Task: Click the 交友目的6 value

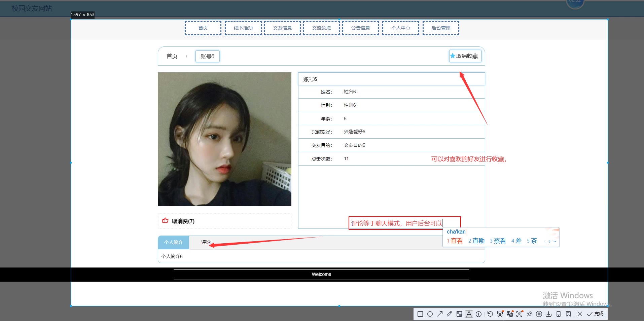Action: click(354, 145)
